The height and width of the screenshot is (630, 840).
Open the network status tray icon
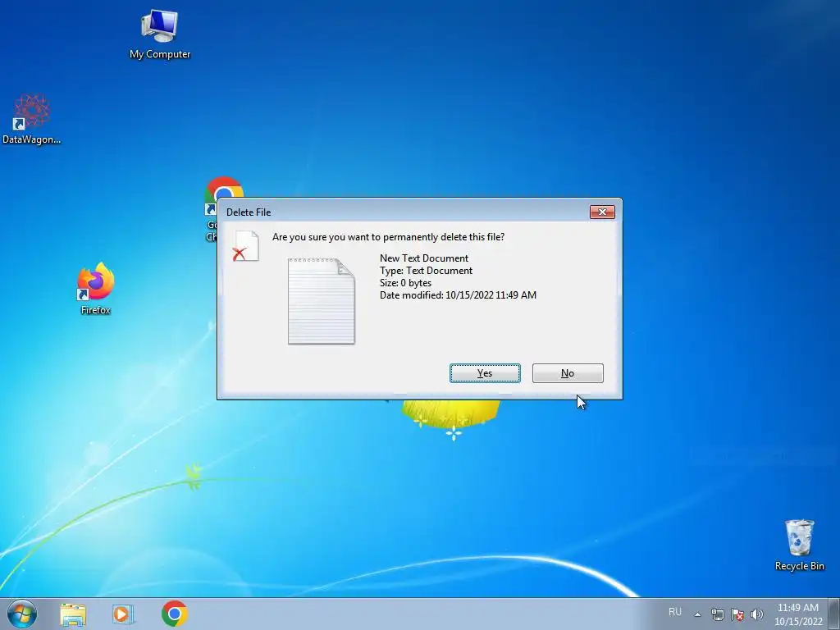tap(717, 614)
